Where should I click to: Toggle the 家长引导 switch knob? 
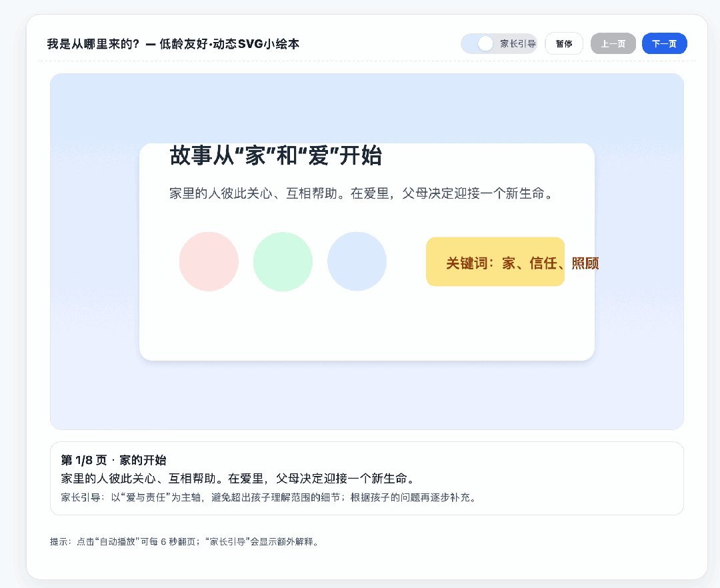[x=485, y=44]
